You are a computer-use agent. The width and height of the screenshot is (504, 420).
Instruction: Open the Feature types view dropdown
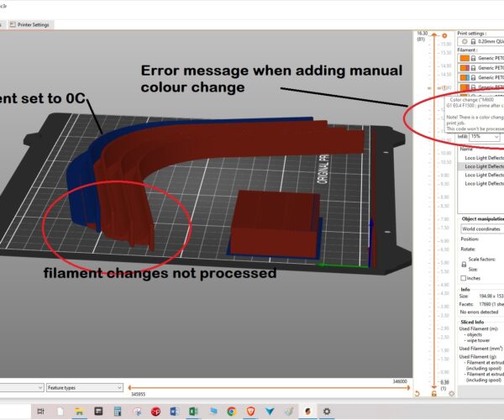pos(85,387)
